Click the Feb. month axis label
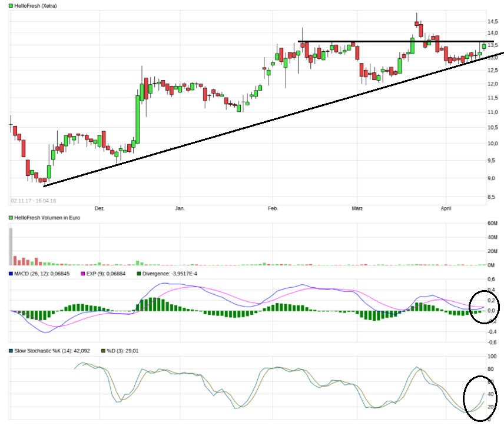 [x=273, y=208]
